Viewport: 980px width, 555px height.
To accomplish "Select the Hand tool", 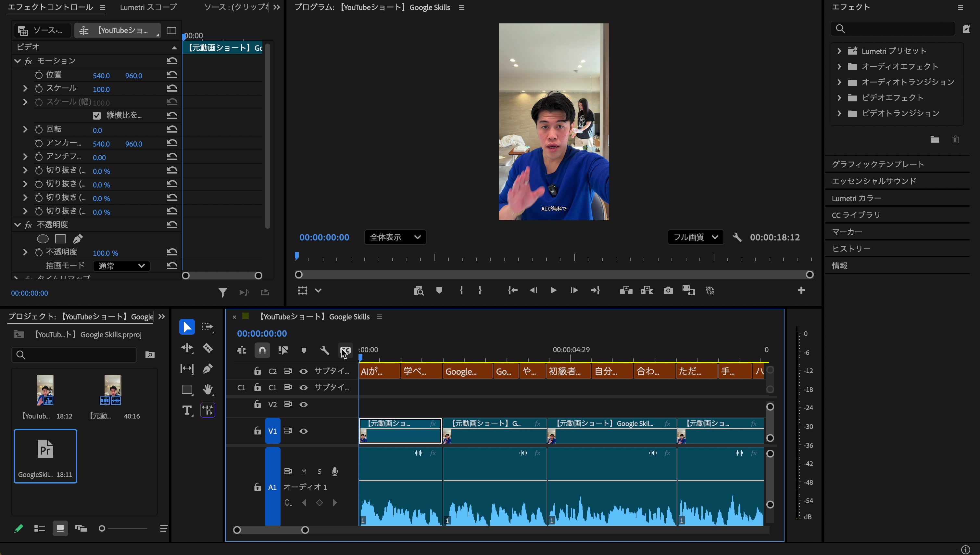I will click(208, 390).
